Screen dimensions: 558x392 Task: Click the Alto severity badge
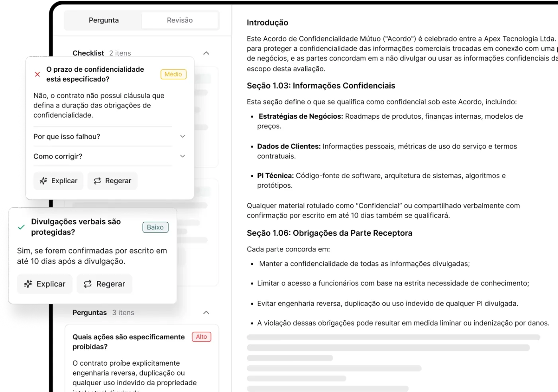point(201,337)
